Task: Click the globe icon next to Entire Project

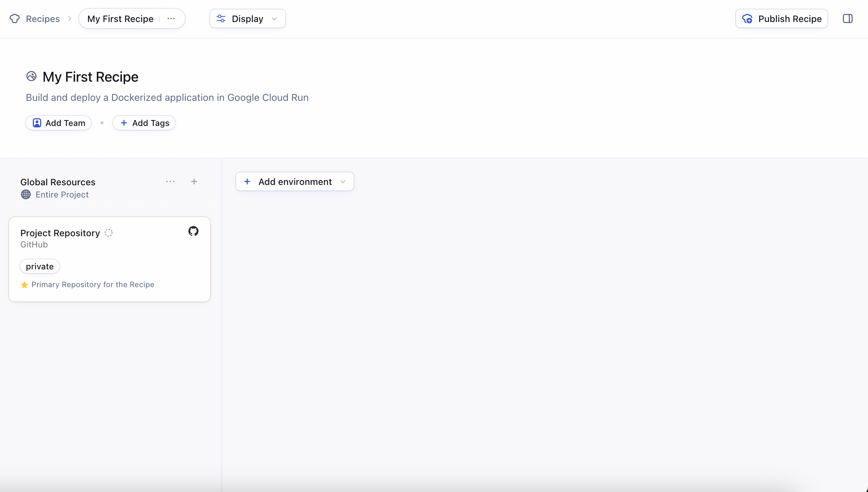Action: 25,194
